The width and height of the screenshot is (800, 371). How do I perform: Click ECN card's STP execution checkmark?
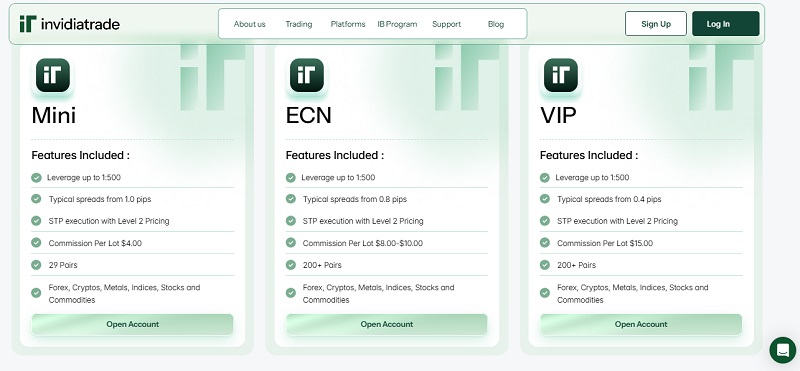coord(291,220)
